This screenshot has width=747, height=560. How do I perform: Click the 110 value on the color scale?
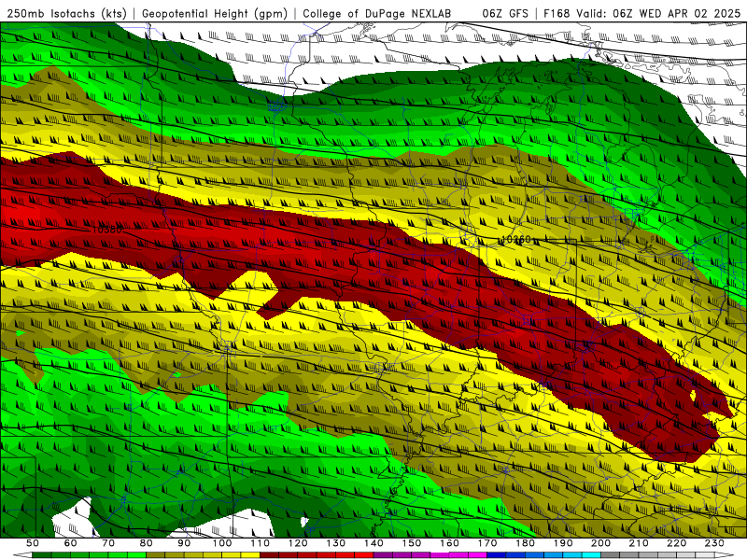coord(260,543)
